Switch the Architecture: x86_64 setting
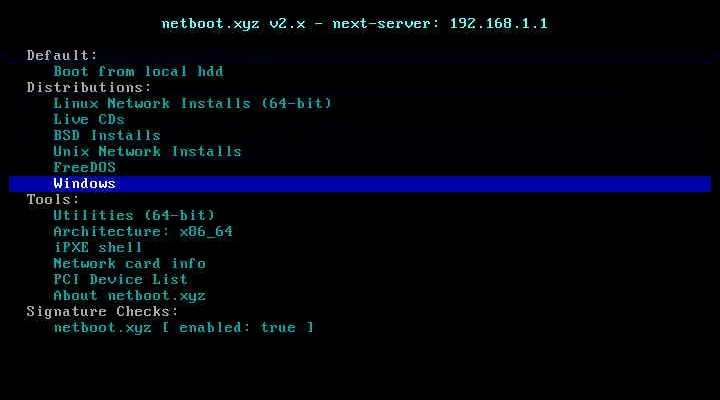This screenshot has height=400, width=720. pyautogui.click(x=143, y=232)
